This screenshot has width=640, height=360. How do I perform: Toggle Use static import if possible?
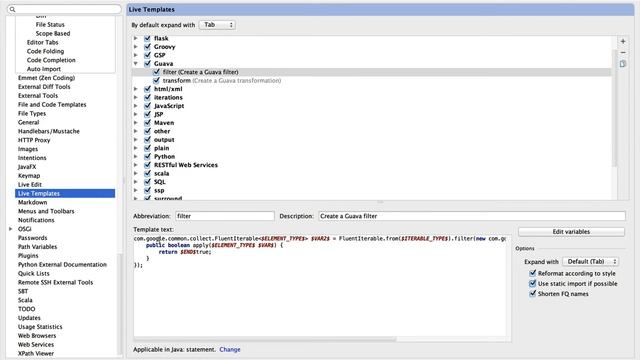coord(533,283)
